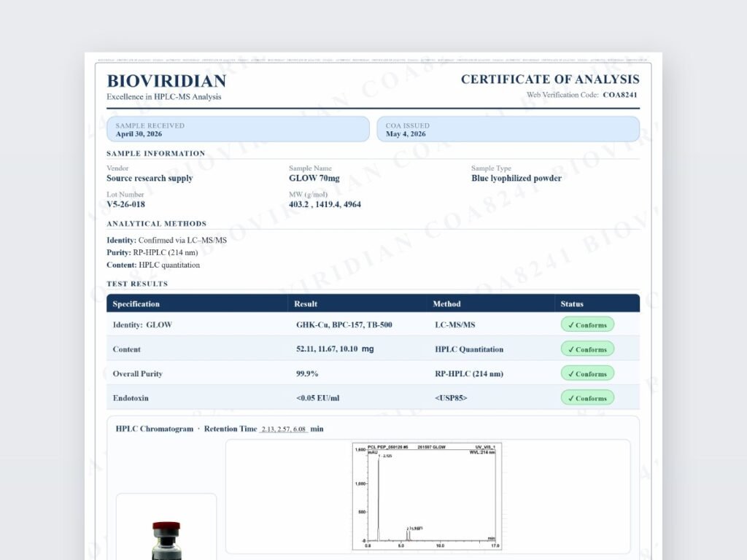The image size is (747, 560).
Task: Click the HPLC Chromatogram heading
Action: [x=155, y=429]
